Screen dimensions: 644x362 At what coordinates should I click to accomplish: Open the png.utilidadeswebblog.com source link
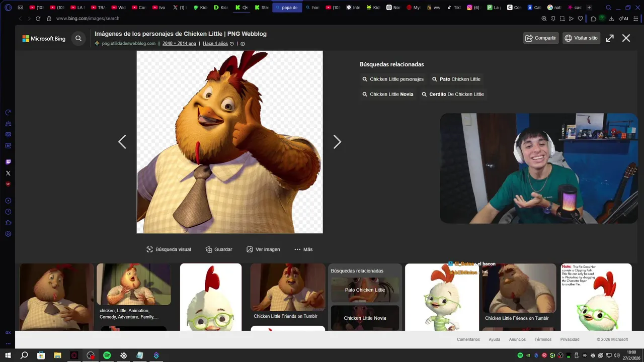tap(128, 44)
